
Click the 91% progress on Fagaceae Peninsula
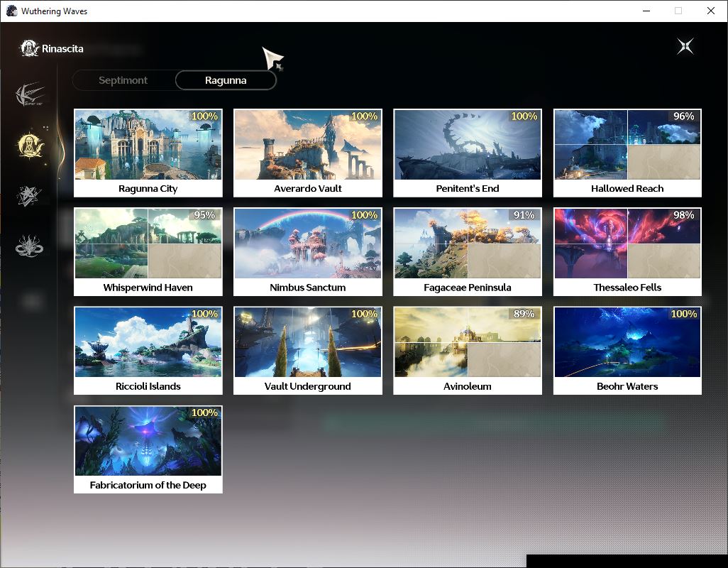[x=524, y=215]
